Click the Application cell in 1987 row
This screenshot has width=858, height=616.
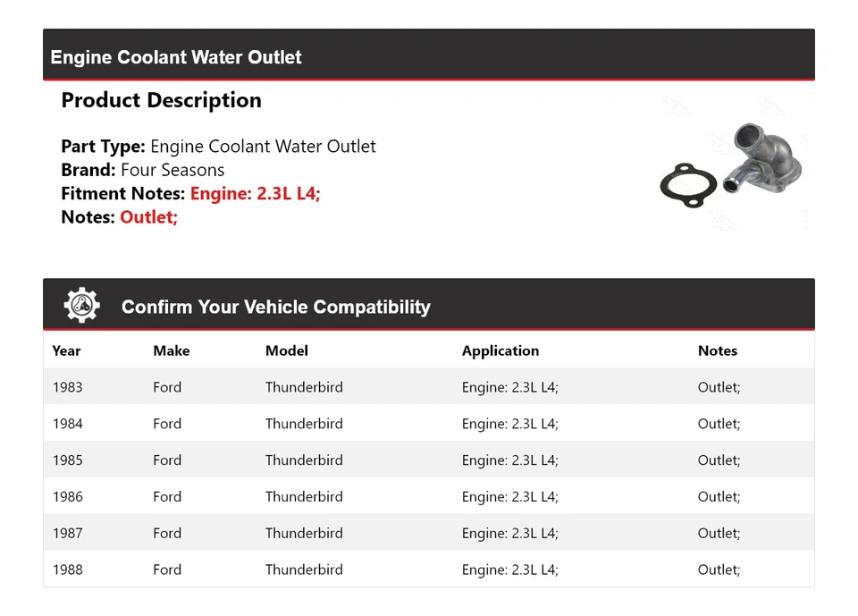click(x=509, y=534)
